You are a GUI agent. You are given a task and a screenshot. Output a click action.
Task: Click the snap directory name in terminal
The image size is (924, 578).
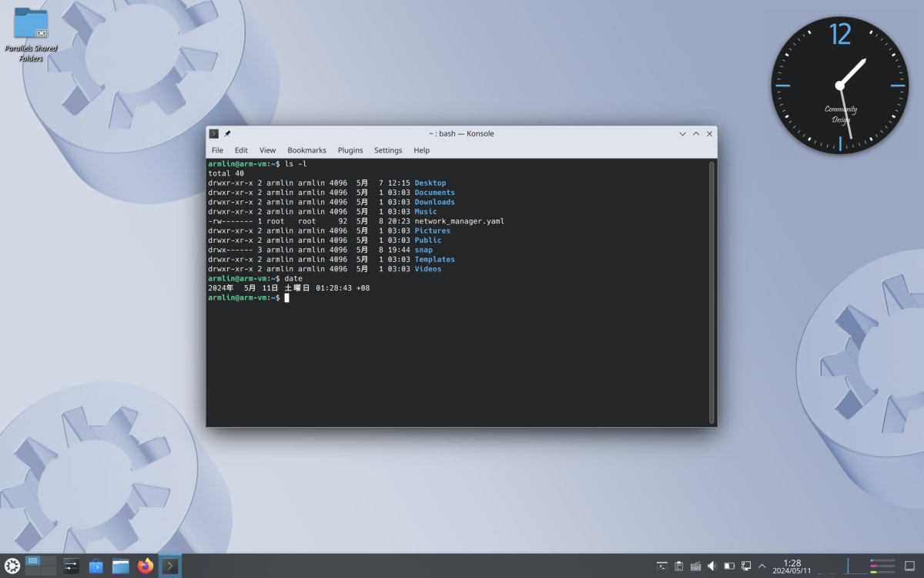pos(423,250)
